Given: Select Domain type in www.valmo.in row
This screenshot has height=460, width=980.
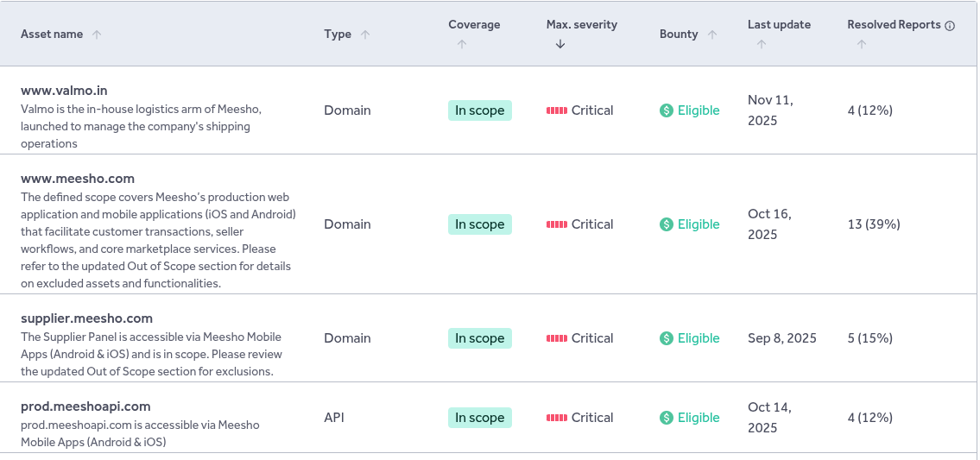Looking at the screenshot, I should pos(347,110).
